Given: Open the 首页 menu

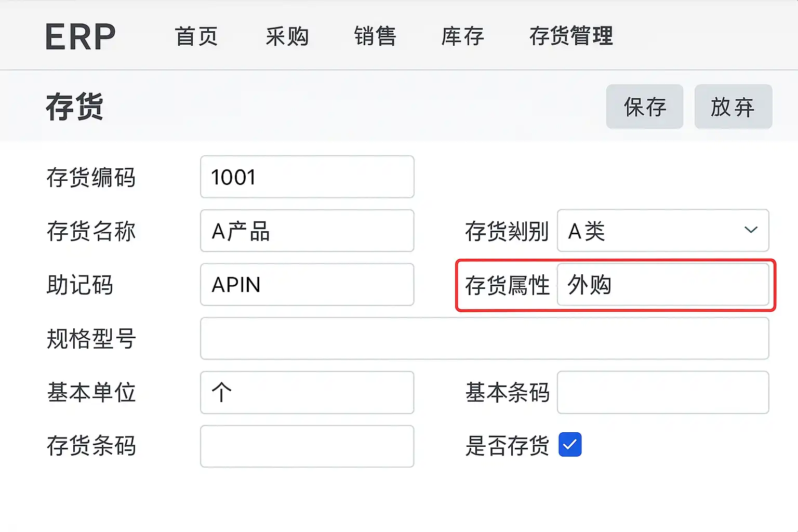Looking at the screenshot, I should 196,36.
